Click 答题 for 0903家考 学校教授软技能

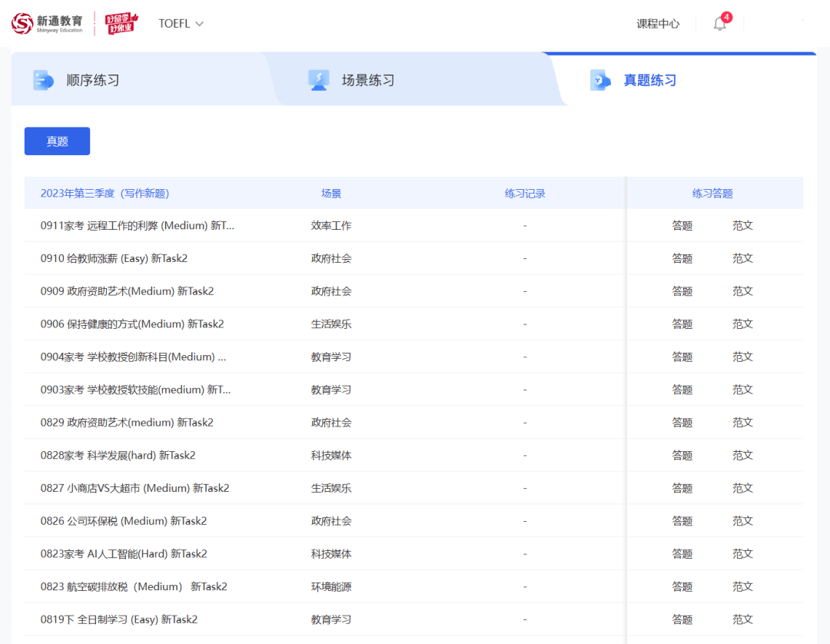click(x=682, y=390)
